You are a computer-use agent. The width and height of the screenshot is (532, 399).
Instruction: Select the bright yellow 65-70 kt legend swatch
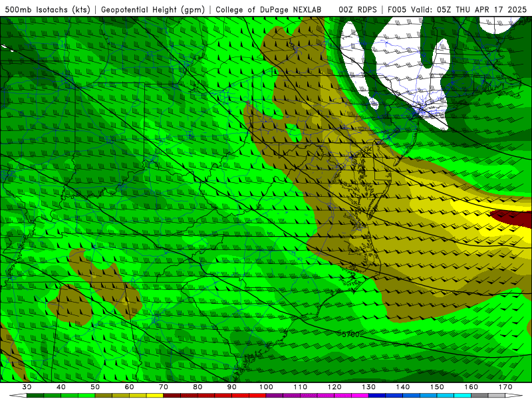(x=155, y=395)
